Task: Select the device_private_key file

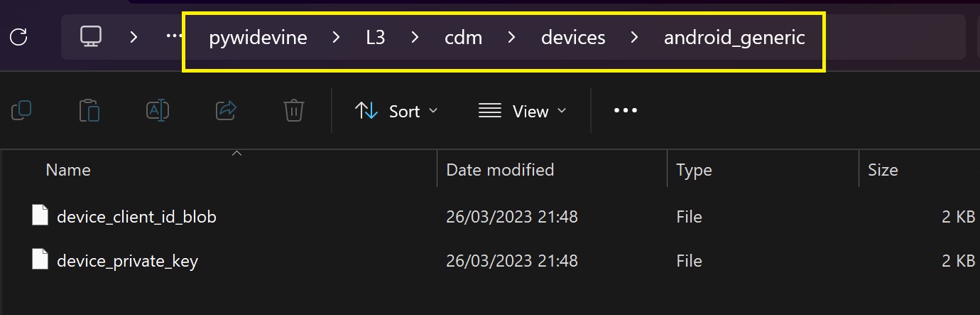Action: 127,261
